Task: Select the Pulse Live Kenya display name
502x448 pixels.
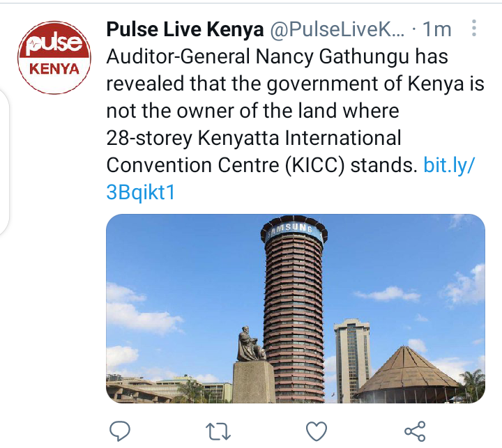Action: (x=185, y=29)
